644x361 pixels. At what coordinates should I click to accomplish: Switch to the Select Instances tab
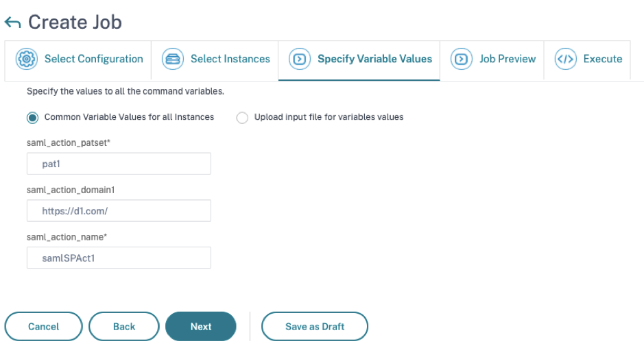point(215,60)
